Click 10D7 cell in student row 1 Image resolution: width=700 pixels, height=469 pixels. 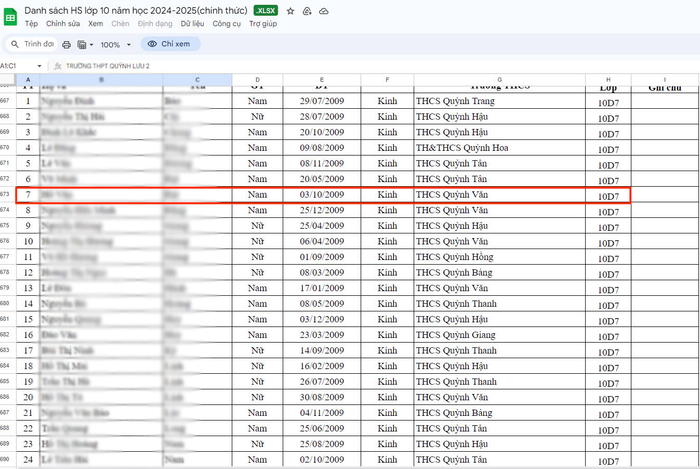608,102
